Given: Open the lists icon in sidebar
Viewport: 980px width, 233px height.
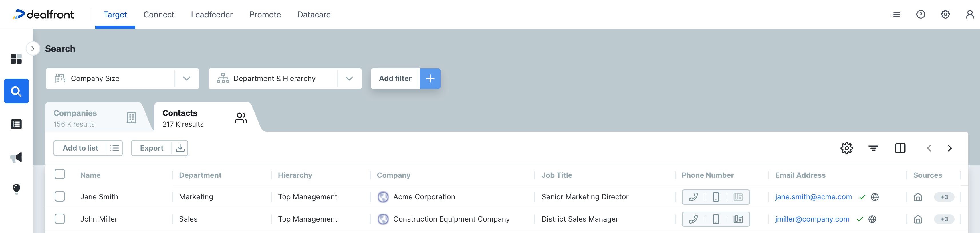Looking at the screenshot, I should [x=16, y=124].
